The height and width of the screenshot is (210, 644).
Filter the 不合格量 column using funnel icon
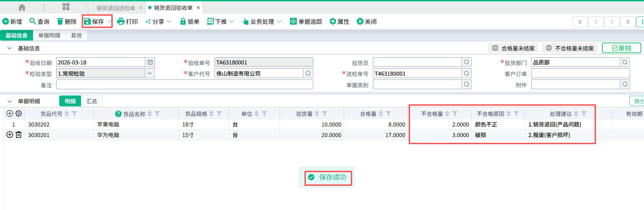coord(455,114)
